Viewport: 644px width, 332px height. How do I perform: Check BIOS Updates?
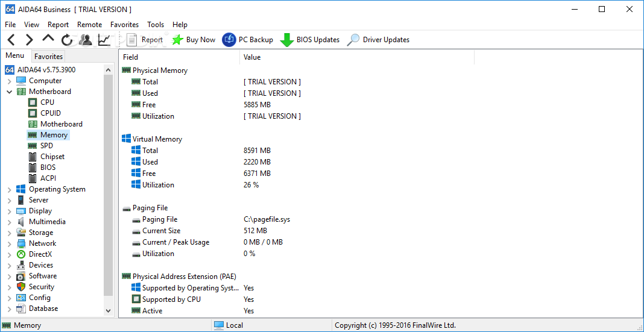[310, 40]
